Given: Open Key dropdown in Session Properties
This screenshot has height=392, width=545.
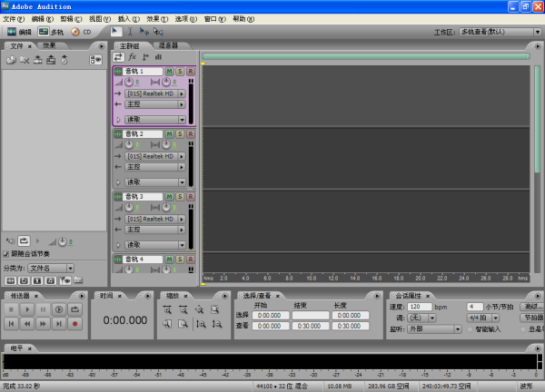Looking at the screenshot, I should click(421, 318).
